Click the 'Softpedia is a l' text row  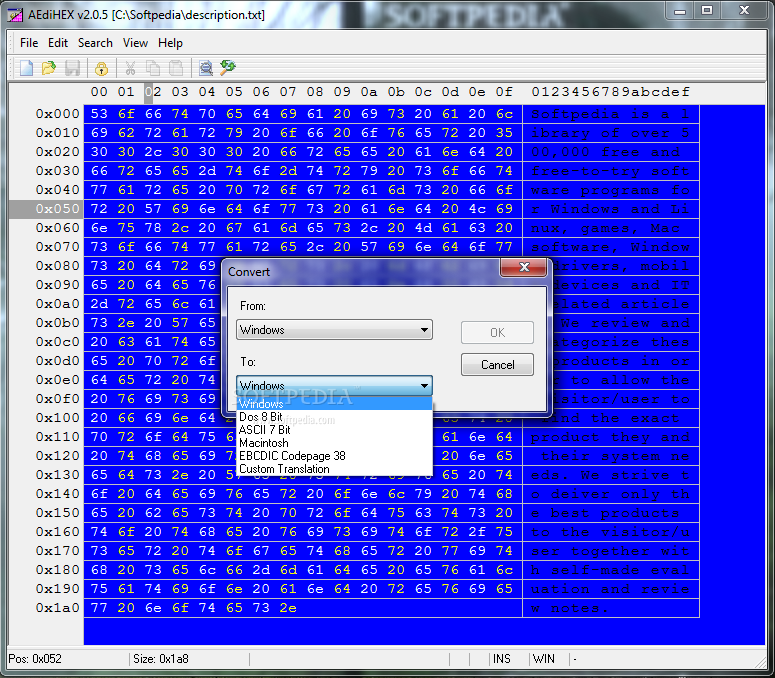point(610,114)
